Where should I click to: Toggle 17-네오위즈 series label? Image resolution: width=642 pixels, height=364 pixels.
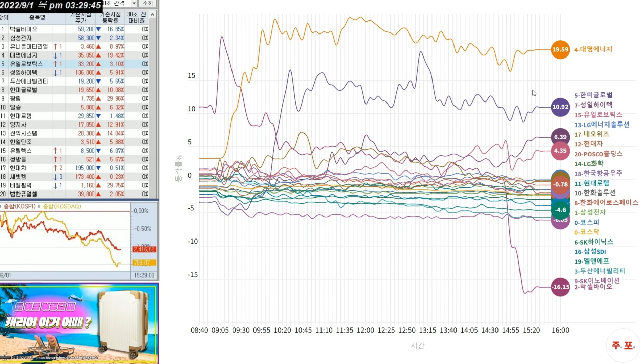pyautogui.click(x=592, y=134)
